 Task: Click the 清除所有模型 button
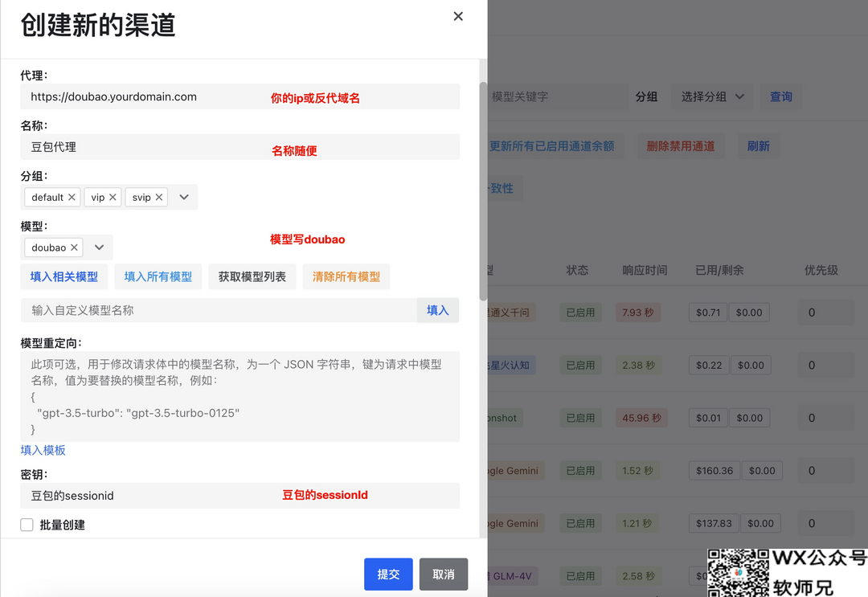click(346, 276)
